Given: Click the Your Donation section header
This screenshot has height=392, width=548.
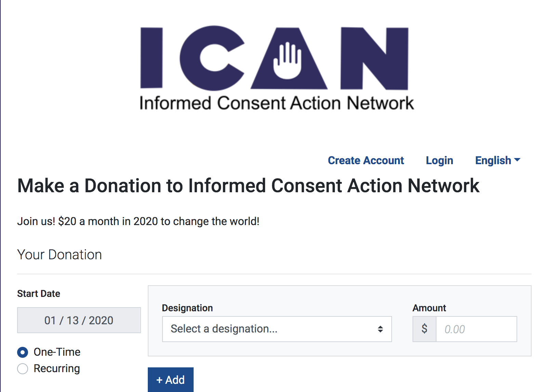Looking at the screenshot, I should click(x=60, y=254).
